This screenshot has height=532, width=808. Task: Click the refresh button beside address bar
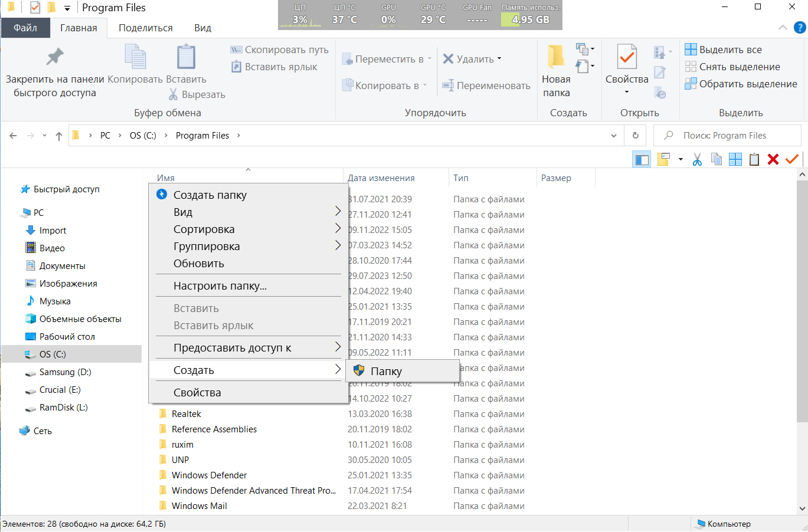tap(636, 136)
